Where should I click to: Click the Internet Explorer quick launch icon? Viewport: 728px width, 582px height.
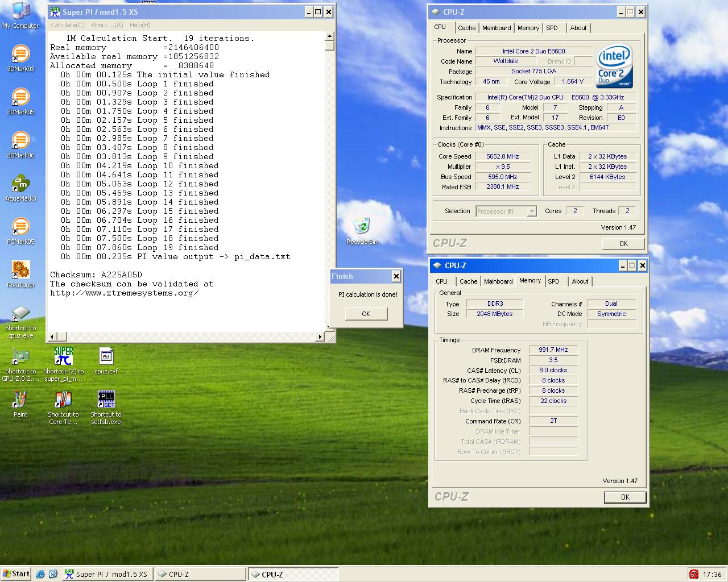40,574
